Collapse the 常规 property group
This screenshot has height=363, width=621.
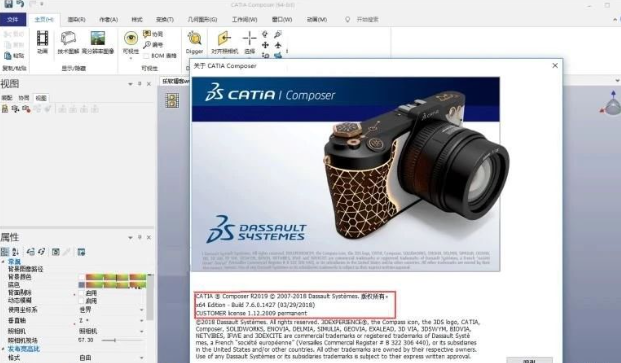(x=3, y=262)
